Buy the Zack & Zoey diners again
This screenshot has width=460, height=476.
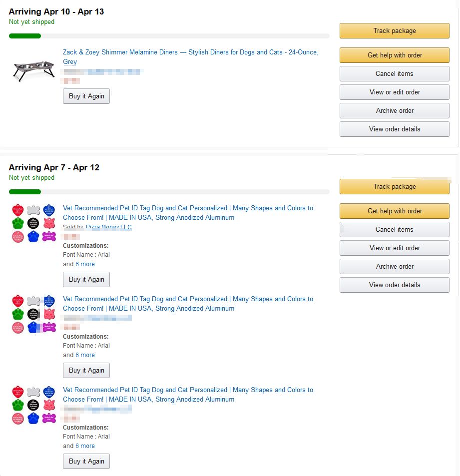(86, 96)
